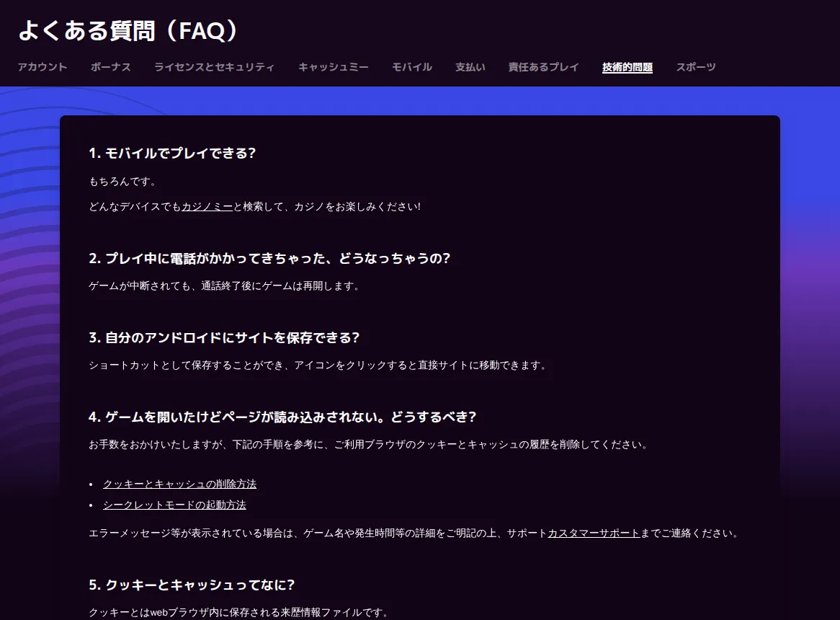840x620 pixels.
Task: Open シークレットモードの起動方法 link
Action: coord(174,505)
